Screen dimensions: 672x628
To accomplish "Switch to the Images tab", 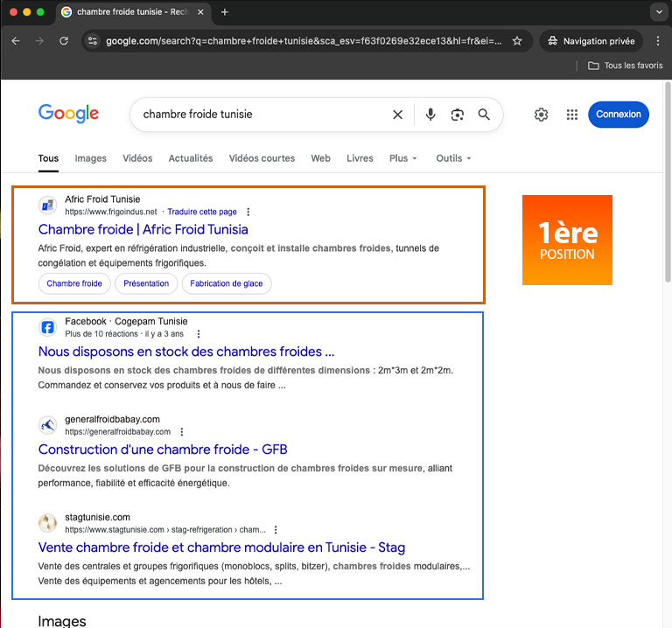I will click(91, 158).
